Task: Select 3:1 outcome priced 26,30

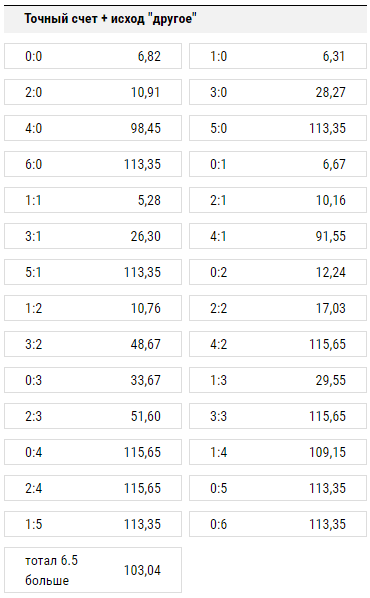Action: coord(93,236)
